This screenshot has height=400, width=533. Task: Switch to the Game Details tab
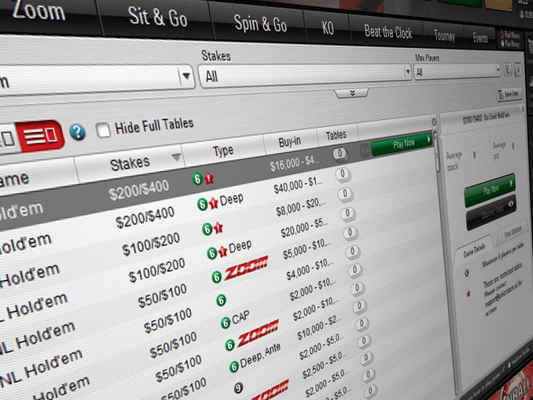pyautogui.click(x=474, y=250)
